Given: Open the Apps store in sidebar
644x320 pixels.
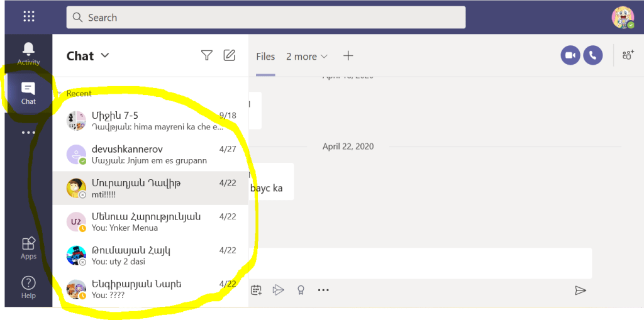Looking at the screenshot, I should click(28, 248).
